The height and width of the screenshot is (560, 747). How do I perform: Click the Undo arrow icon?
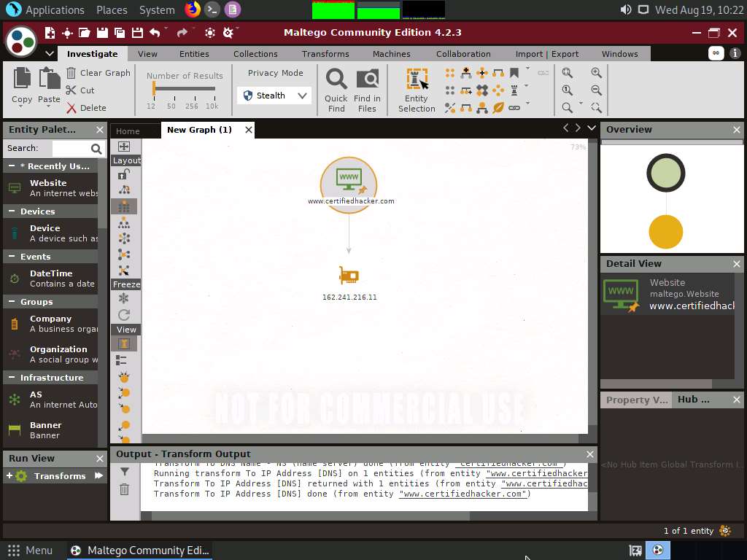(x=155, y=32)
